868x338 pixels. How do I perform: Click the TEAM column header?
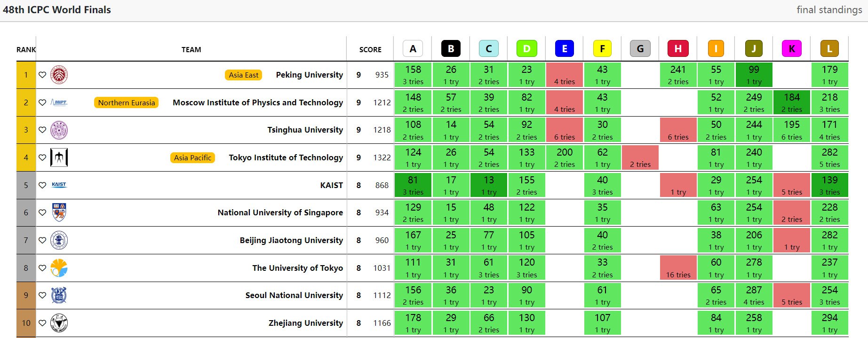pos(191,49)
